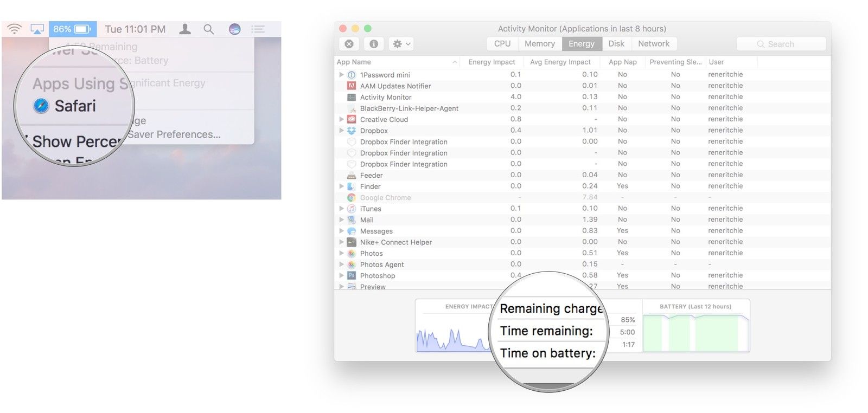Click the Wi-Fi icon in menu bar
This screenshot has height=413, width=868.
(x=15, y=29)
